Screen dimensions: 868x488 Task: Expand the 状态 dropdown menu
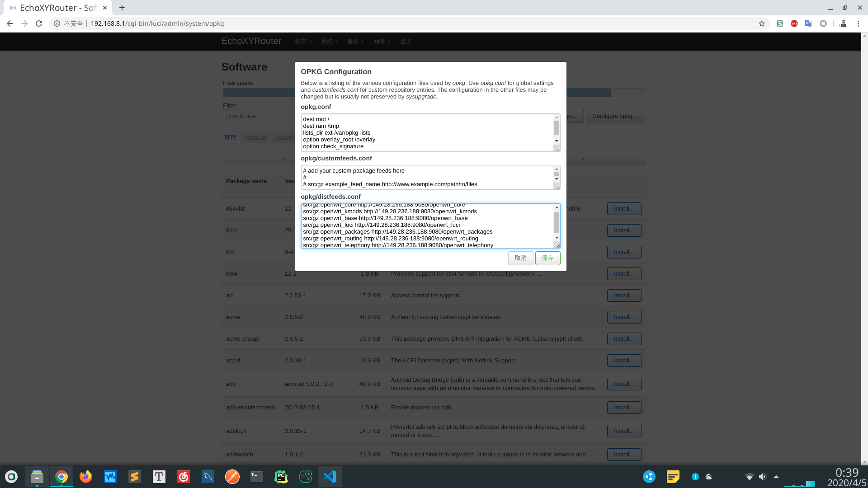click(x=303, y=42)
